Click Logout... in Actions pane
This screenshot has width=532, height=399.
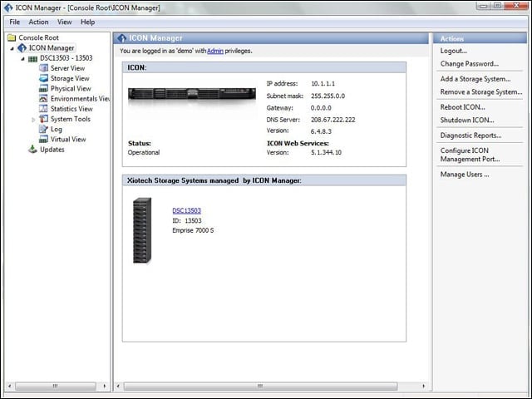click(x=454, y=51)
